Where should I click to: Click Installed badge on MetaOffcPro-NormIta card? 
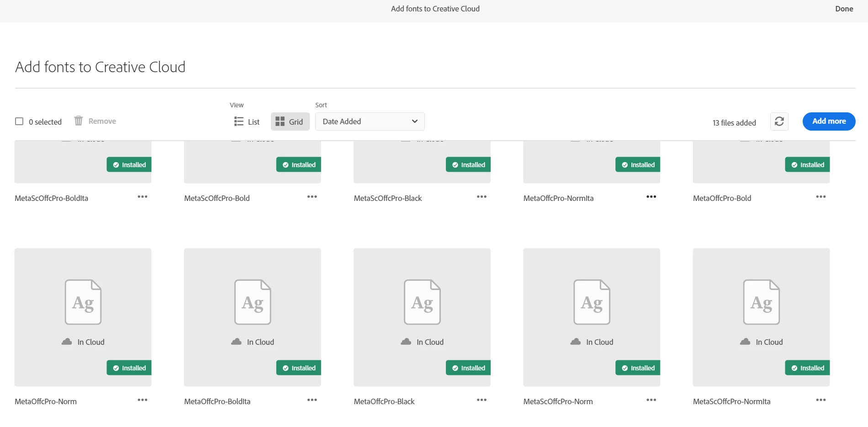(638, 165)
